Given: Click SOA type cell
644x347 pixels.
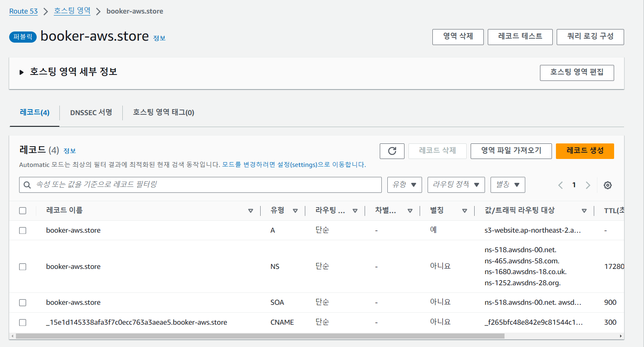Looking at the screenshot, I should 277,302.
